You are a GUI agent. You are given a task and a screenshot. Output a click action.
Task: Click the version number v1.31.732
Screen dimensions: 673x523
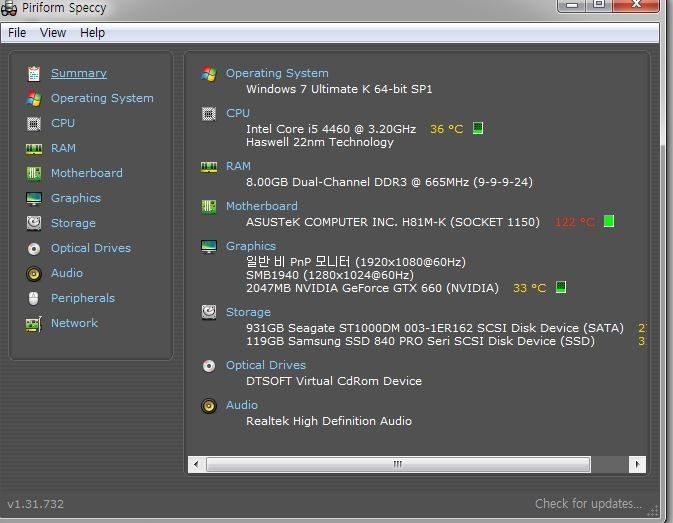point(36,504)
